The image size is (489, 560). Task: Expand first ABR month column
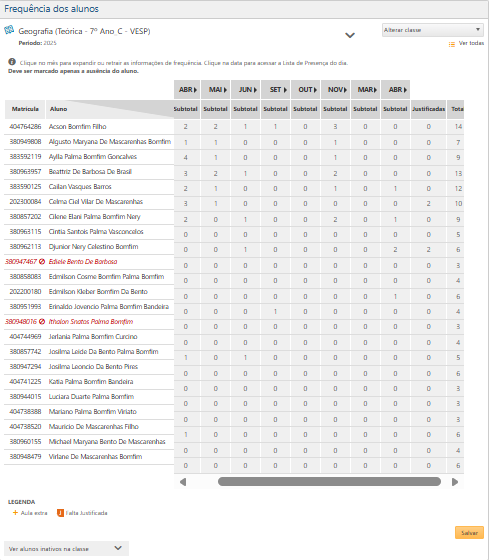pos(188,90)
